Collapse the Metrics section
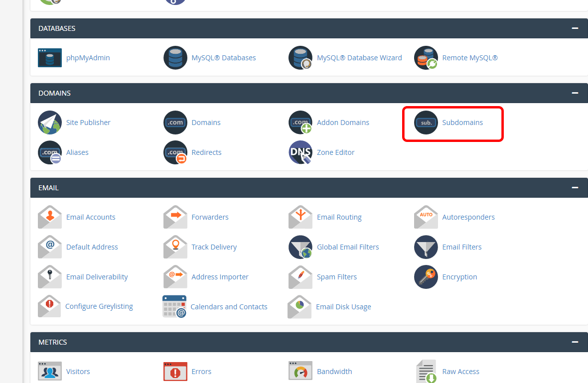This screenshot has height=383, width=588. click(x=575, y=342)
